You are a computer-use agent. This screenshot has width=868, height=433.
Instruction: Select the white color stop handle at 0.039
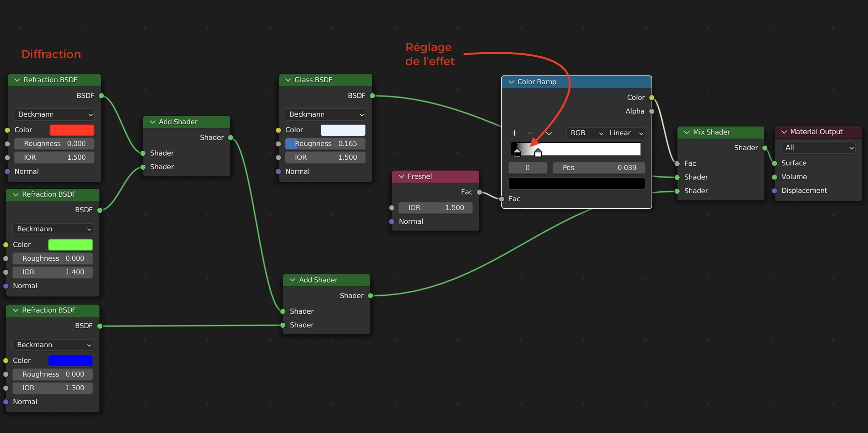[538, 153]
